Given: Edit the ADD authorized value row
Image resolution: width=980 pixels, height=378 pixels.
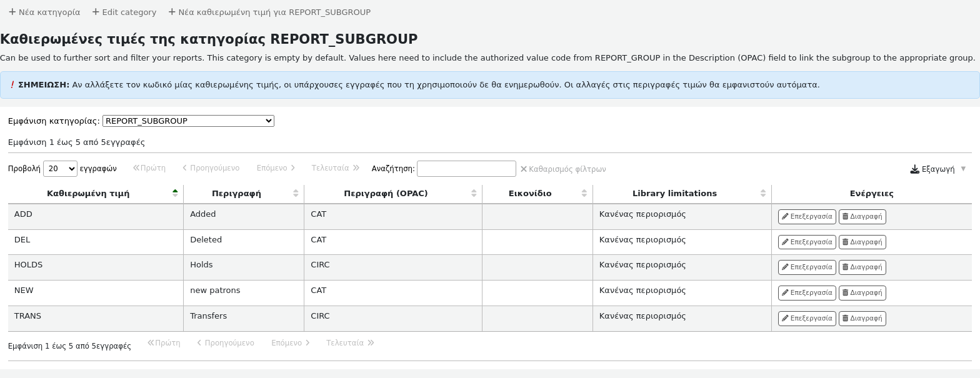Looking at the screenshot, I should click(x=806, y=217).
